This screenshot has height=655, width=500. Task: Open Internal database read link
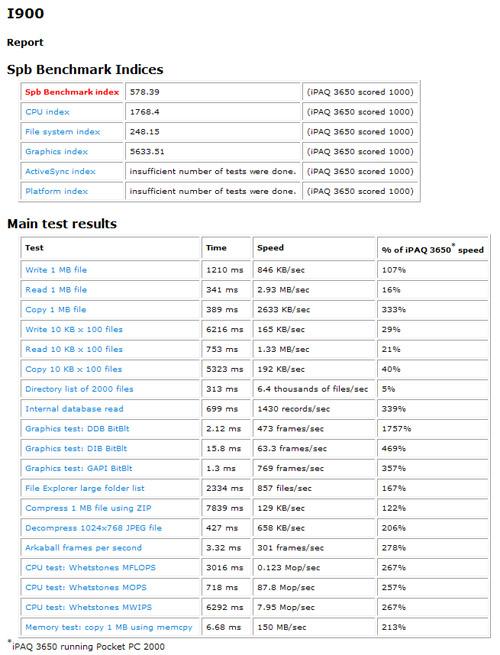tap(74, 409)
